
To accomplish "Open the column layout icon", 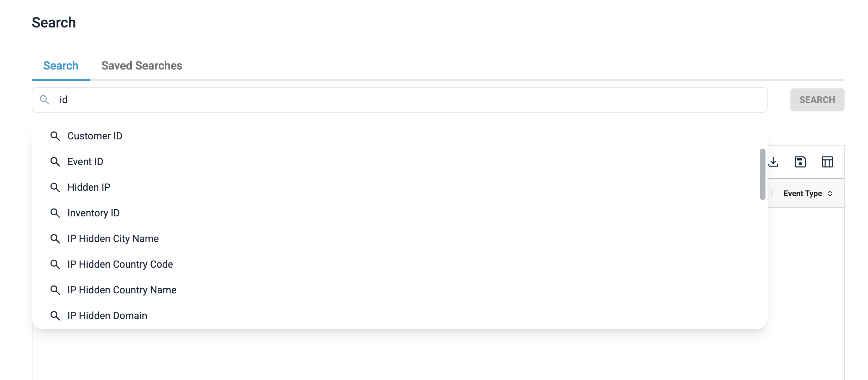I will (827, 162).
